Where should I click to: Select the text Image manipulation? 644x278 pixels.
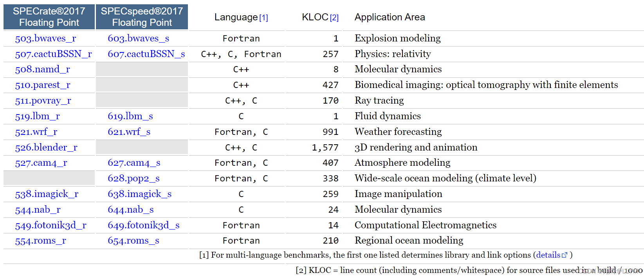(x=399, y=194)
